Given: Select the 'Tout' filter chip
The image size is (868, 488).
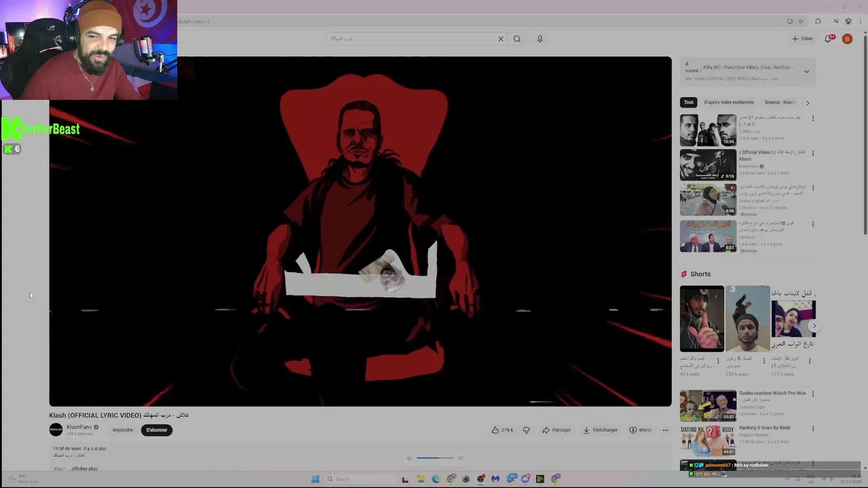Looking at the screenshot, I should (x=688, y=102).
